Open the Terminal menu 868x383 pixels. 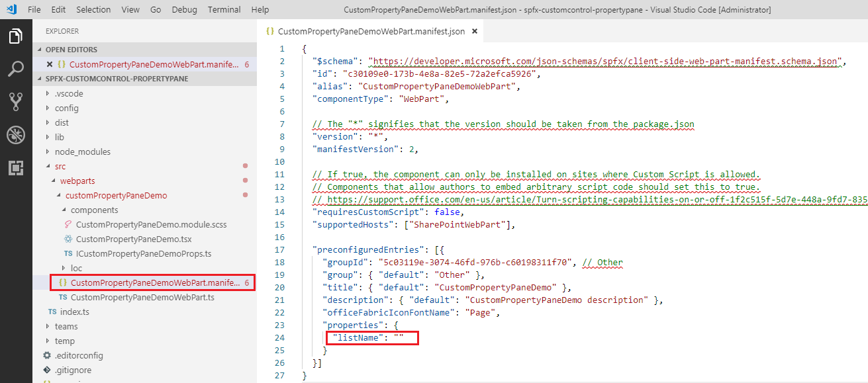(224, 9)
